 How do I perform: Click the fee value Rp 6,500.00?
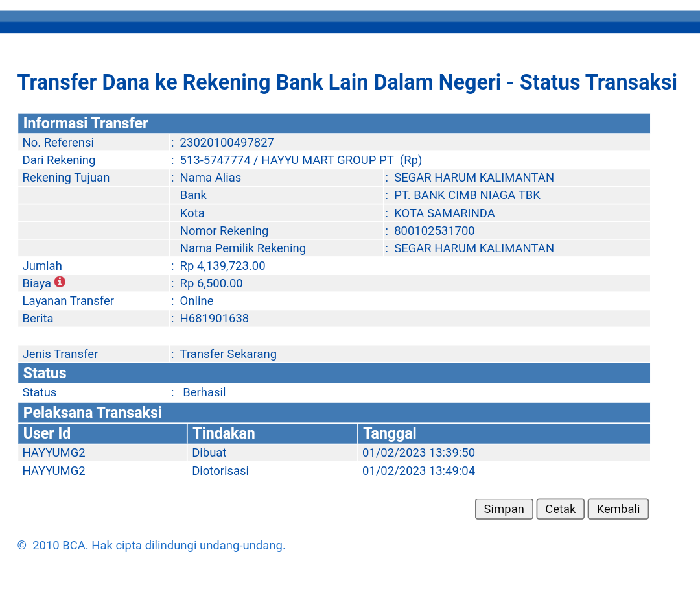click(211, 283)
